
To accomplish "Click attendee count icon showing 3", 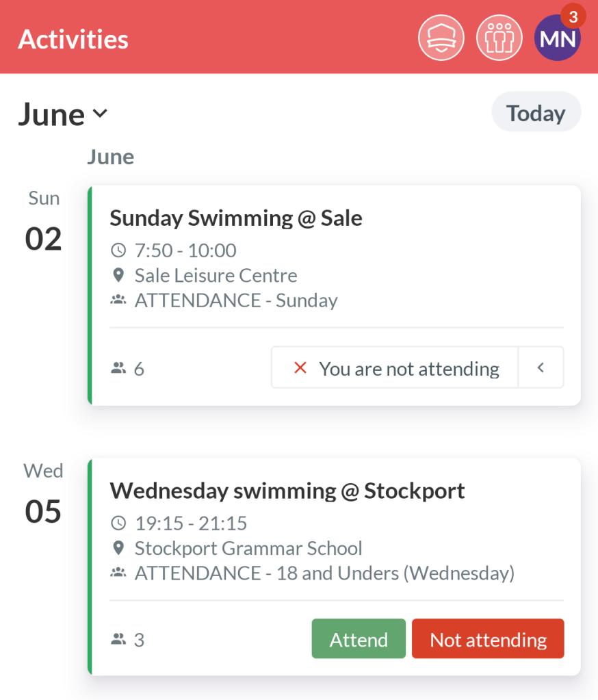I will pyautogui.click(x=118, y=640).
